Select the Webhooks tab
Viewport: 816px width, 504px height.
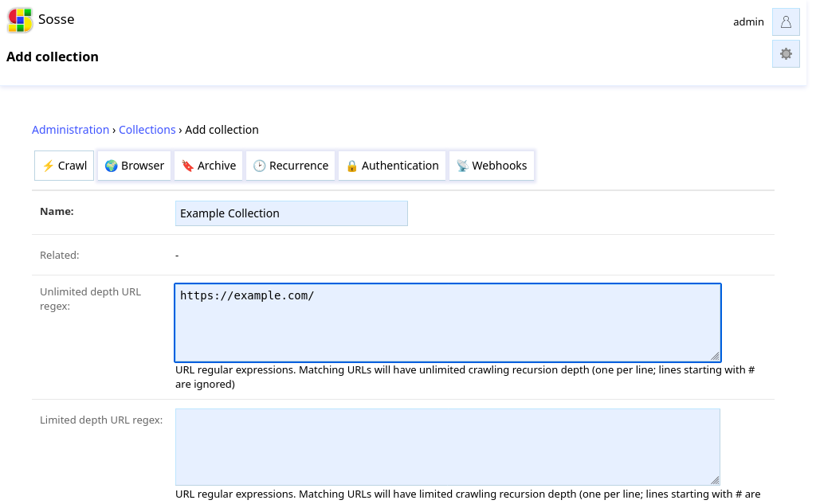[x=492, y=166]
